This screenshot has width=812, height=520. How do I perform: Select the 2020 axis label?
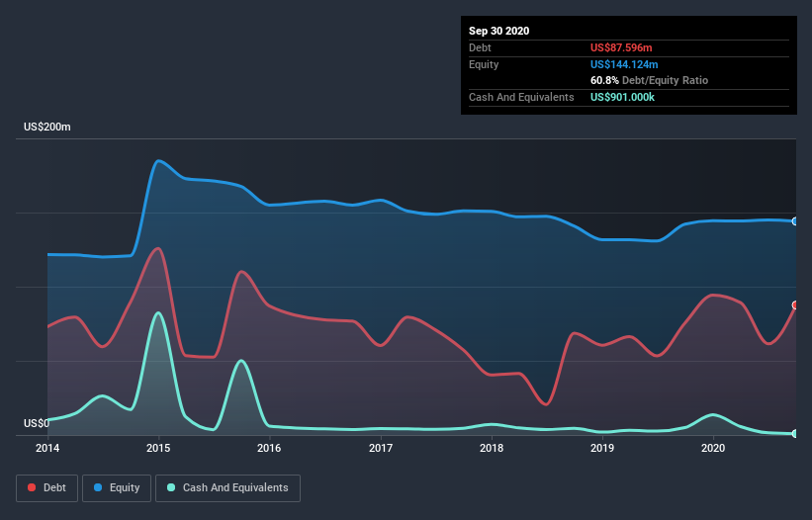coord(713,448)
